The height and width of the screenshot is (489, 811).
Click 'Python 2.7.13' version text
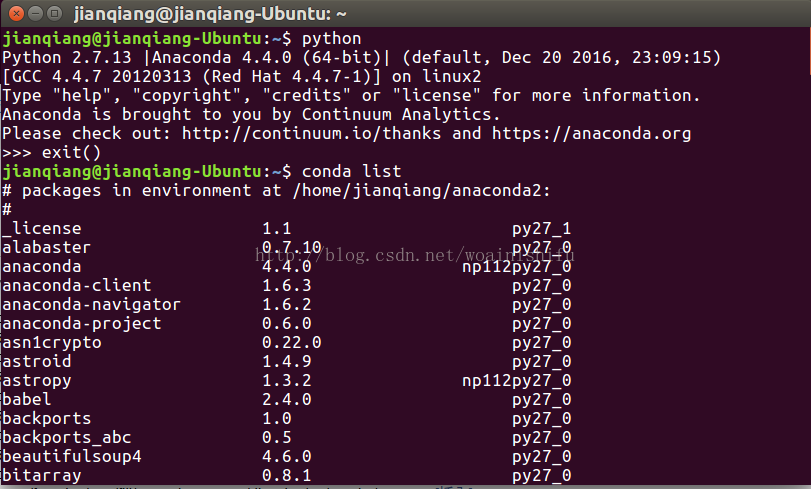pyautogui.click(x=67, y=57)
